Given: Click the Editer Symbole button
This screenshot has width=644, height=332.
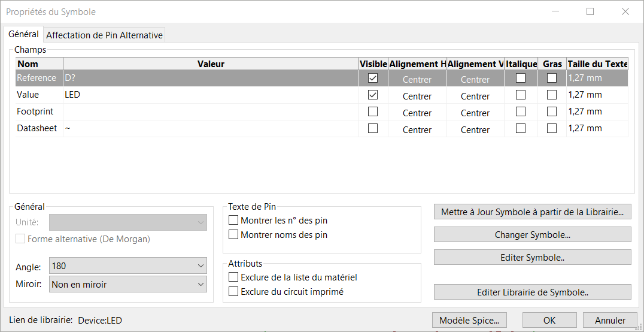Looking at the screenshot, I should 532,257.
